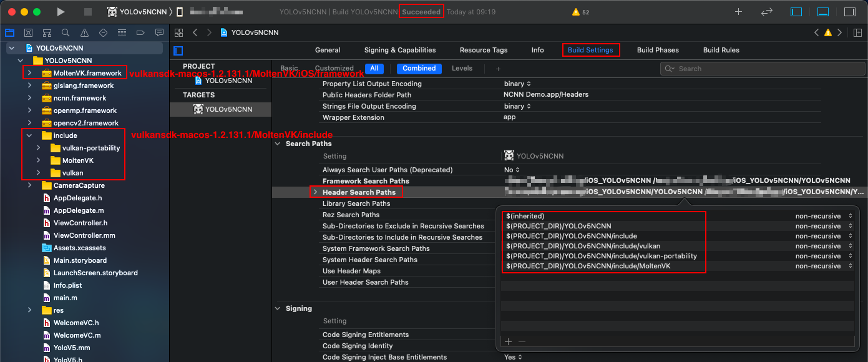Click the build settings Search field
Viewport: 868px width, 362px height.
point(763,69)
